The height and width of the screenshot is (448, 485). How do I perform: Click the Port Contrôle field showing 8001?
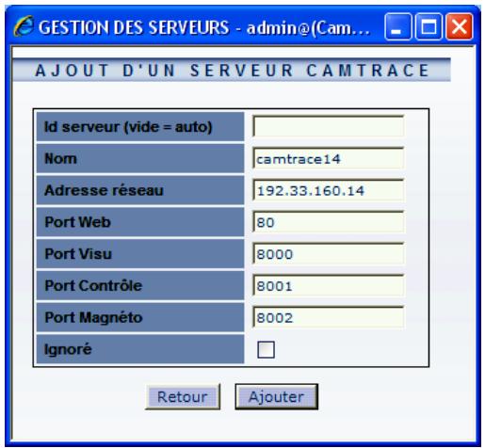click(x=329, y=286)
